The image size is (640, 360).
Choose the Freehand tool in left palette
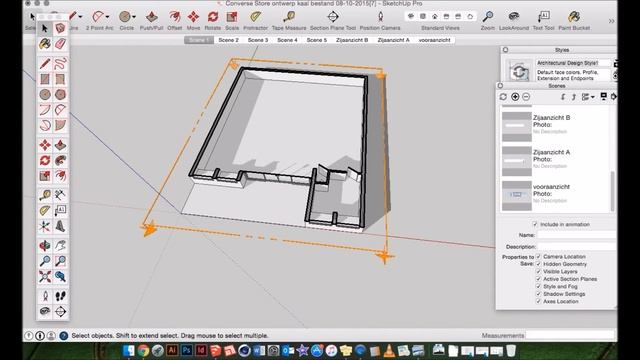tap(60, 64)
